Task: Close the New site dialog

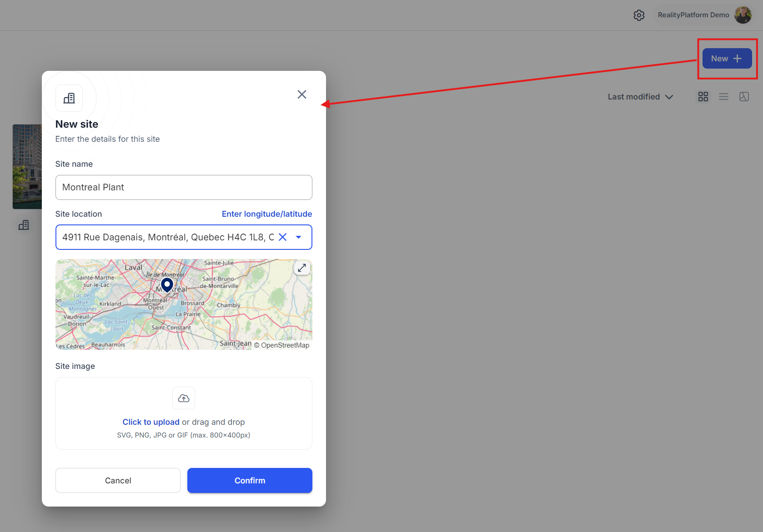Action: [x=302, y=94]
